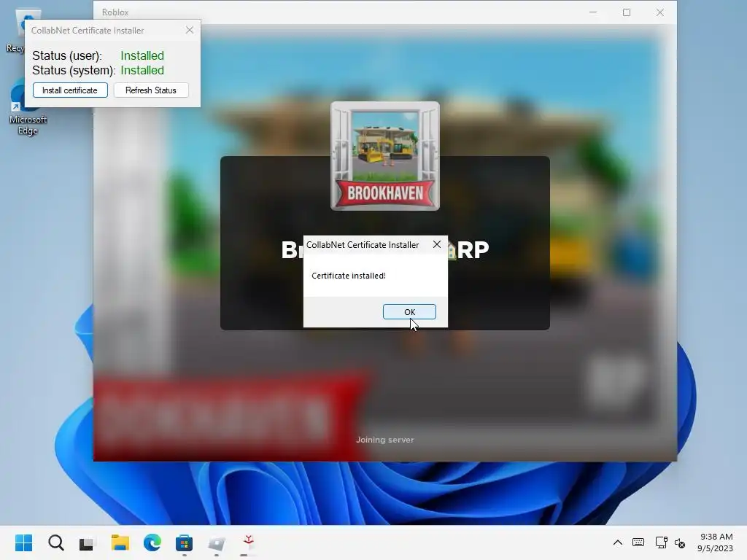Click the 'Status (system):' label
The width and height of the screenshot is (747, 560).
point(74,71)
